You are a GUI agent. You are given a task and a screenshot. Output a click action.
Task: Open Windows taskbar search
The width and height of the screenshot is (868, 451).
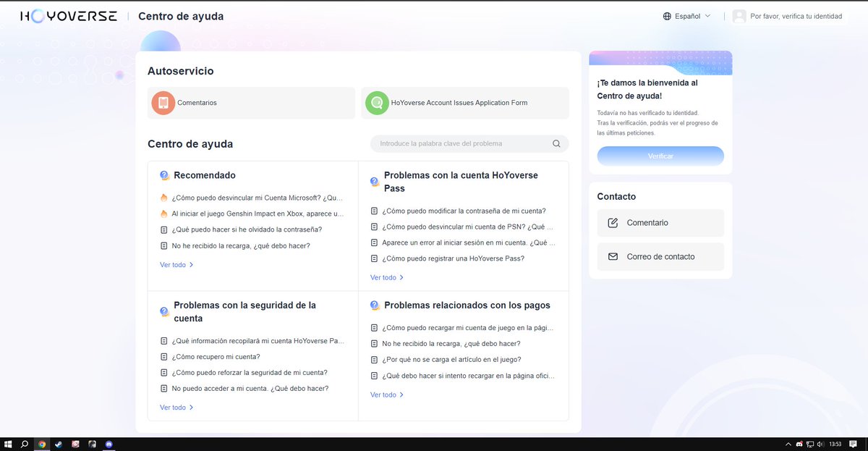(25, 444)
